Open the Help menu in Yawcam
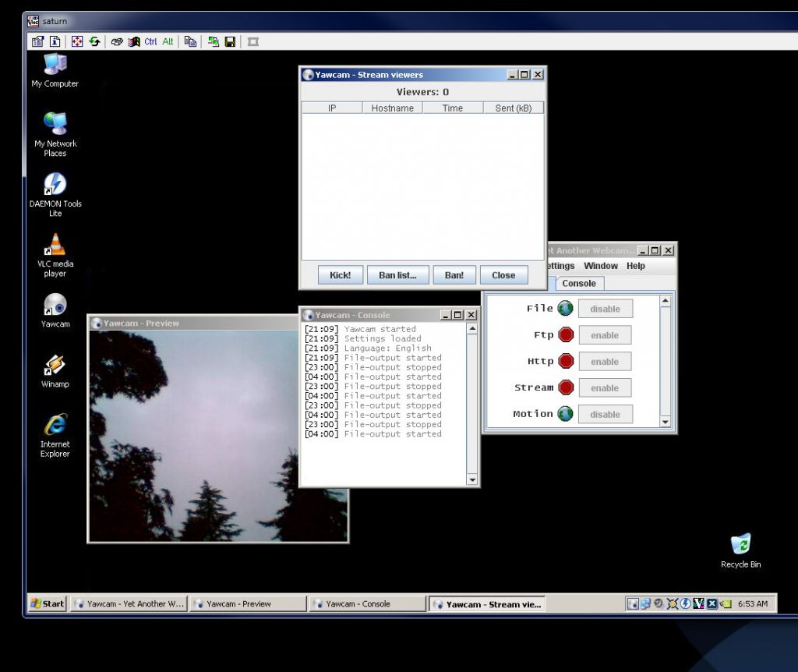The image size is (798, 672). (x=636, y=266)
